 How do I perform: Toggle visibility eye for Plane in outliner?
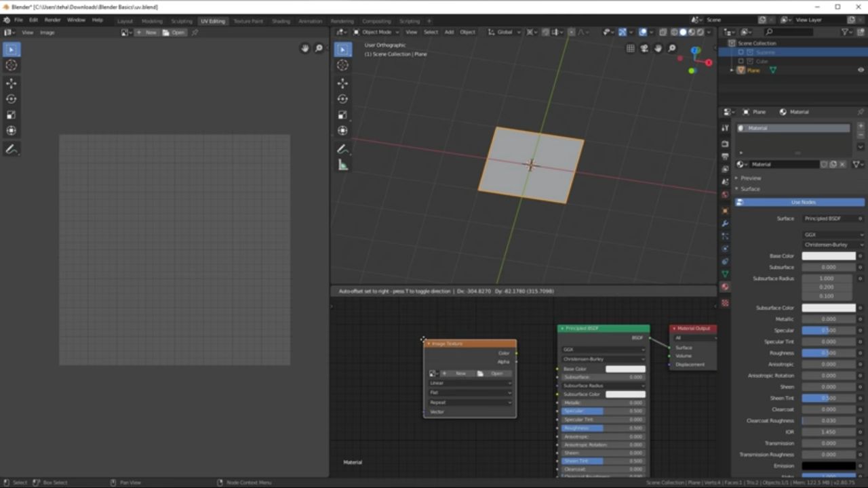pos(861,70)
